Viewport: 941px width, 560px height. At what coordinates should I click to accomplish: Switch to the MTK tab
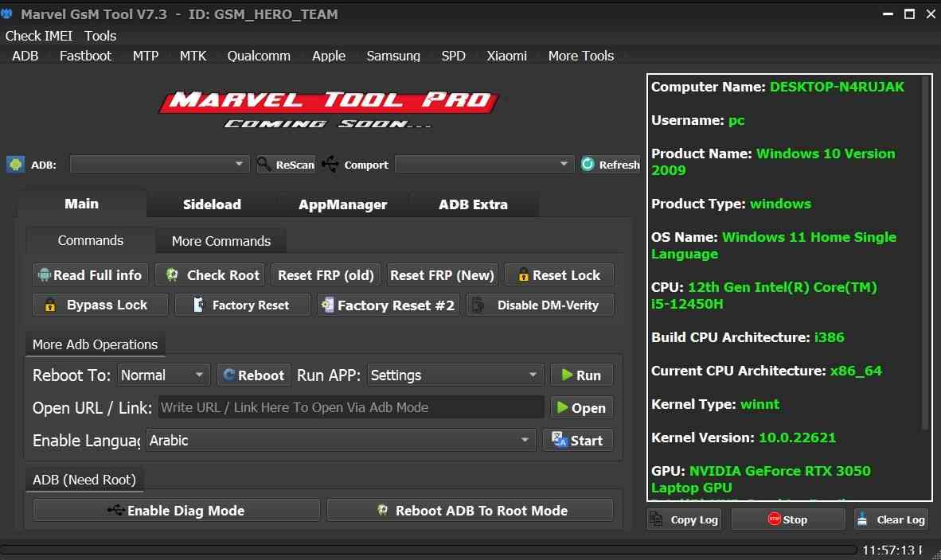(193, 56)
